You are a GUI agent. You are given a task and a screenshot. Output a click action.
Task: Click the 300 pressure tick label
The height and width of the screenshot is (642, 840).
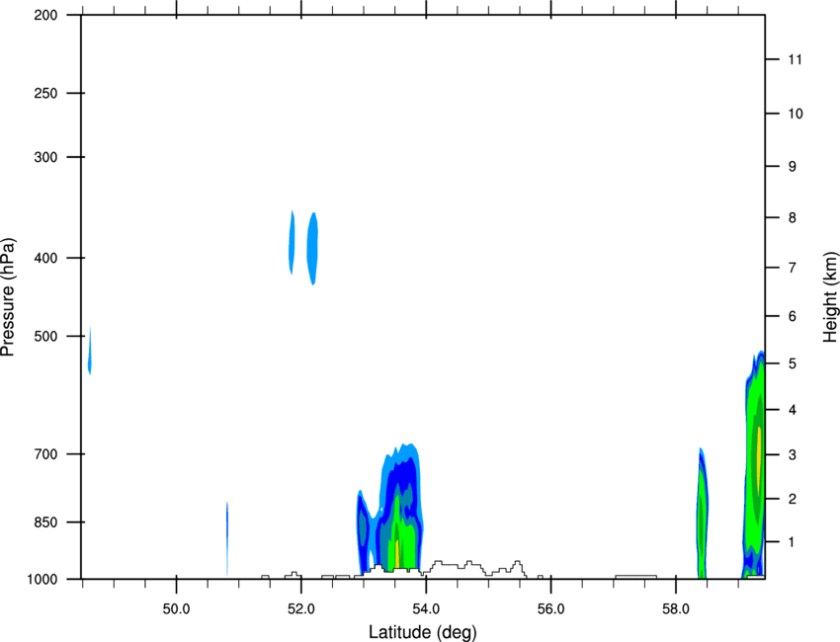(45, 157)
